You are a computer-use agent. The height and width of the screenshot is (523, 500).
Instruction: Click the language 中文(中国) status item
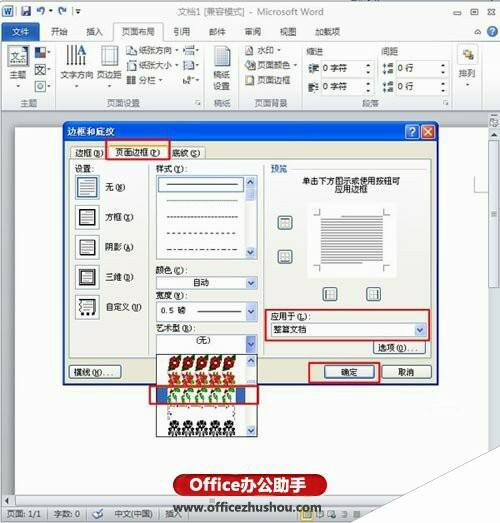tap(133, 514)
